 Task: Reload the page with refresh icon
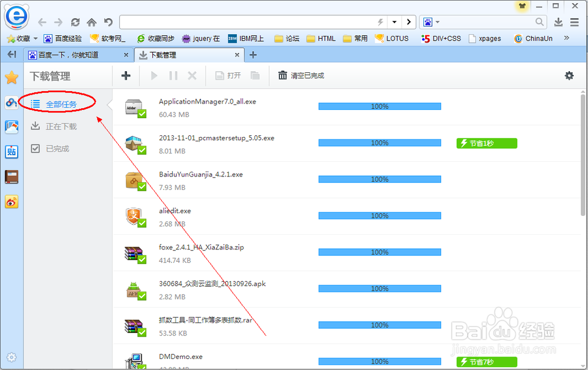pos(75,22)
